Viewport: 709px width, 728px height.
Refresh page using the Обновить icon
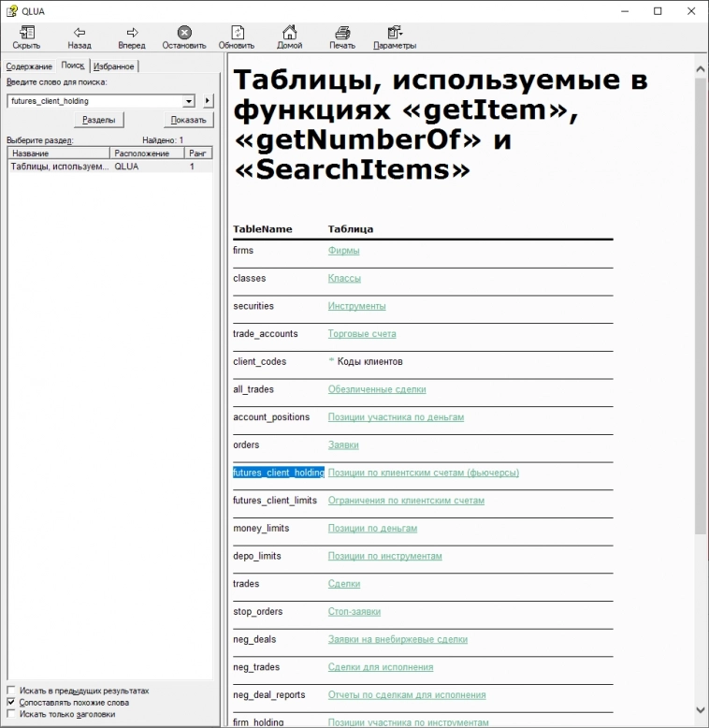tap(237, 33)
